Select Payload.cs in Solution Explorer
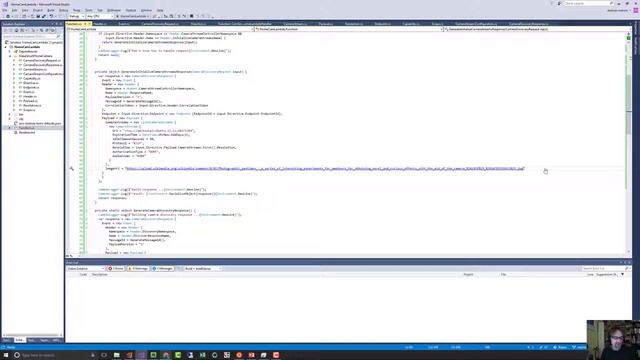640x360 pixels. click(30, 101)
